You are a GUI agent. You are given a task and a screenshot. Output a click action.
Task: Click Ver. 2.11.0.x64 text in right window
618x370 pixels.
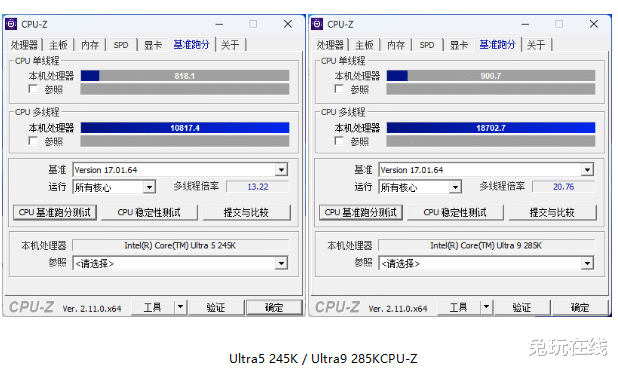[398, 309]
